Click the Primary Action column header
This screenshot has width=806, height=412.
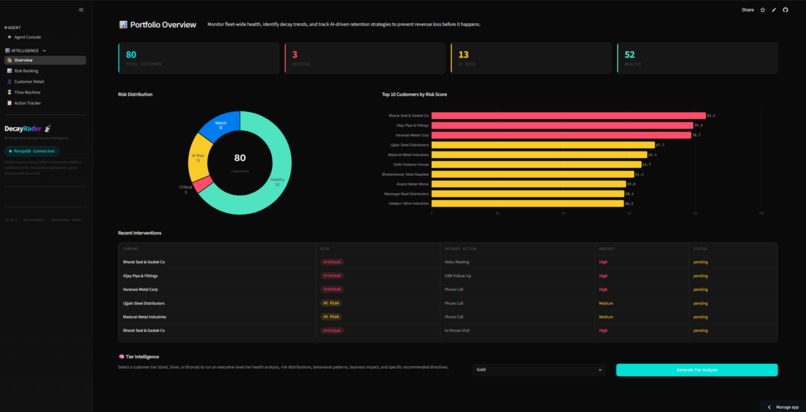461,249
